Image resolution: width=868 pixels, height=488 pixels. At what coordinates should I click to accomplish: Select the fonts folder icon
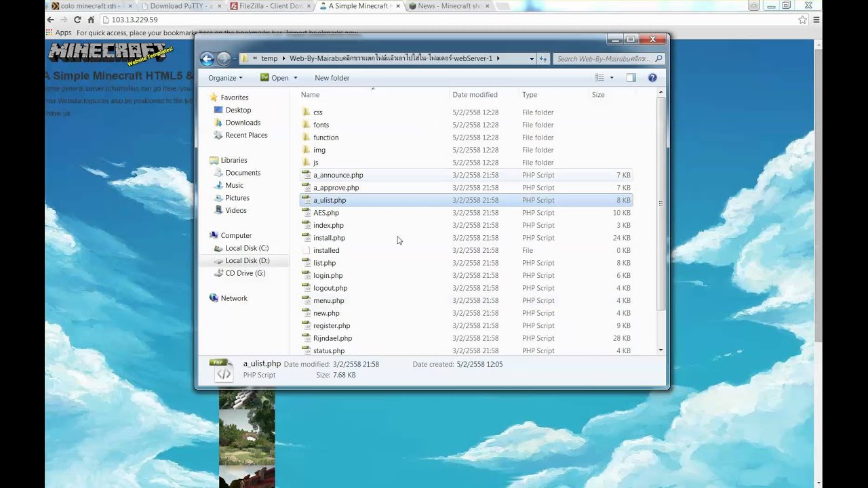coord(306,125)
